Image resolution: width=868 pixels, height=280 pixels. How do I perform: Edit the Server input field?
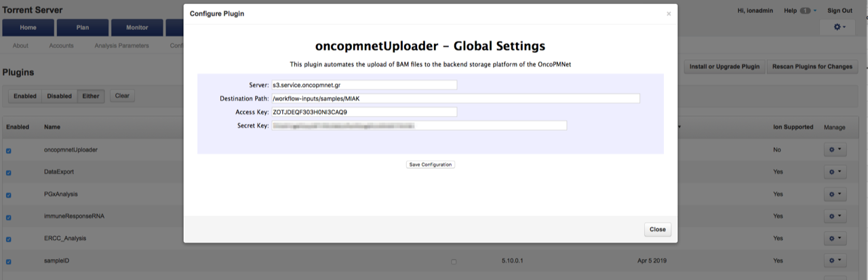point(364,85)
